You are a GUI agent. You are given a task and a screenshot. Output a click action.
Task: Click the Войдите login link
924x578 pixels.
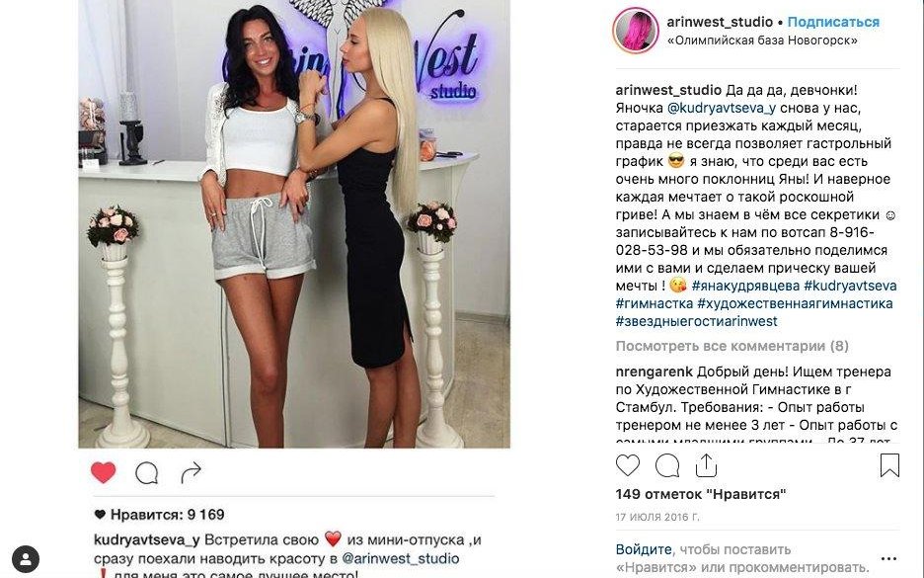point(644,549)
